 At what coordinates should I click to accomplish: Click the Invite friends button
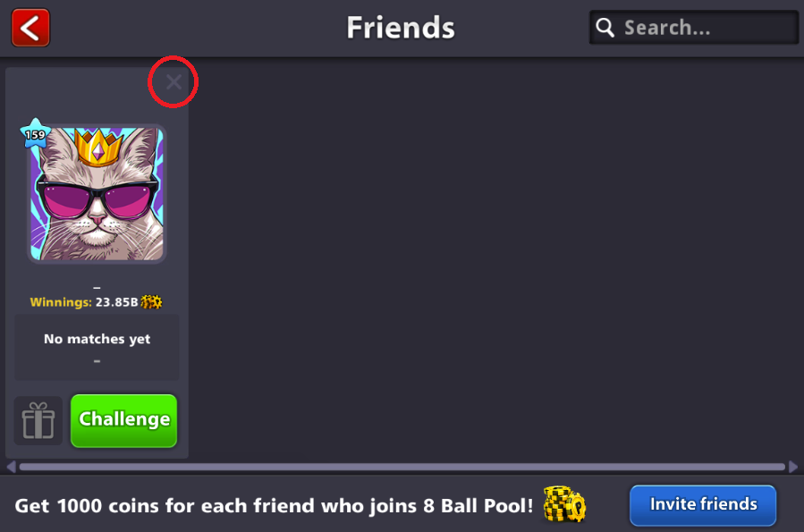(703, 505)
